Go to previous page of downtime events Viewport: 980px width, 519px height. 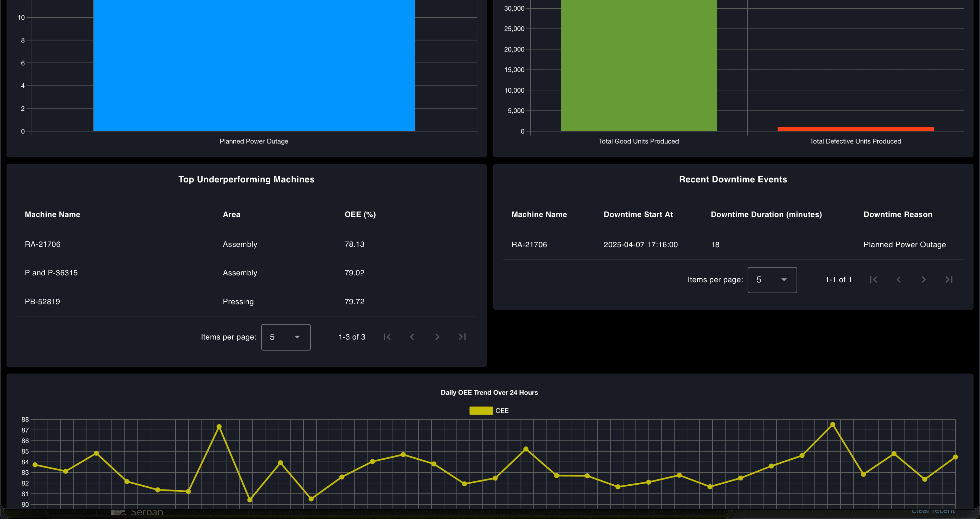point(898,280)
